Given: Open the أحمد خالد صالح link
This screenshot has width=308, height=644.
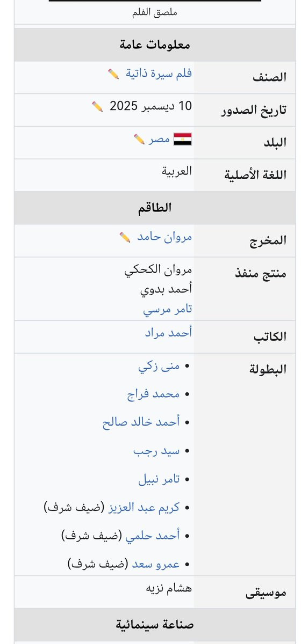Looking at the screenshot, I should coord(141,422).
